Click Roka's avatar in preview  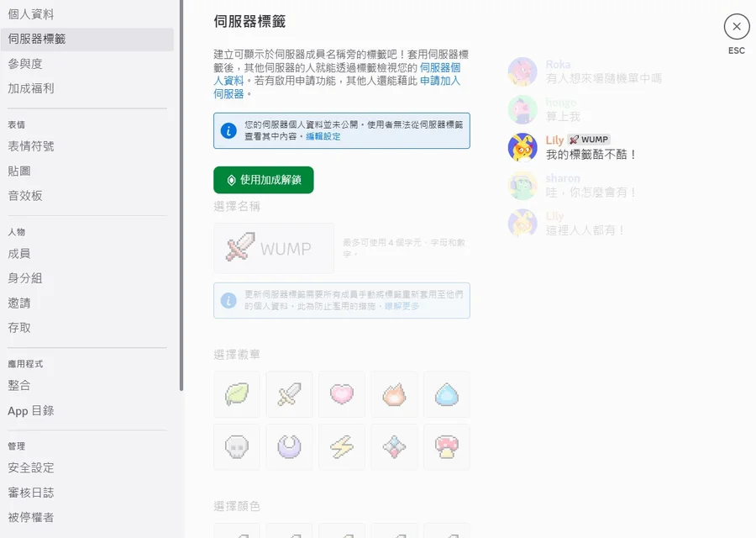click(522, 71)
